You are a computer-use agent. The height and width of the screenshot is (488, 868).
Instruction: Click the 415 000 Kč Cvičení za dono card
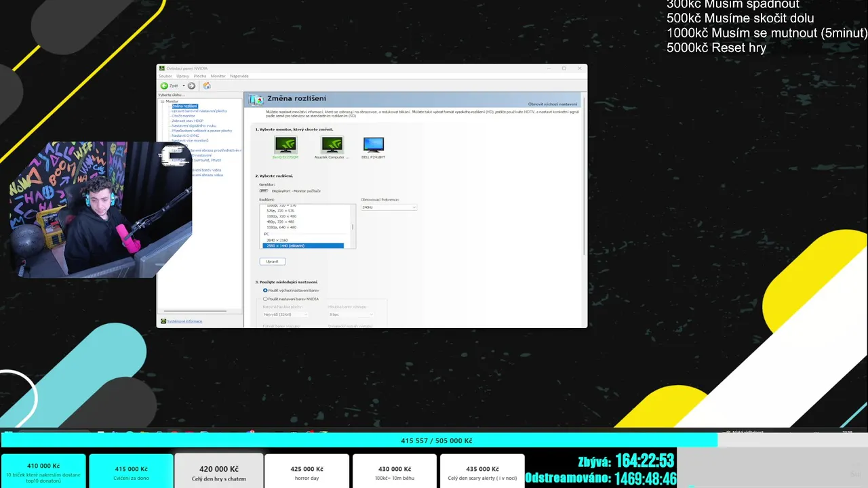(131, 471)
